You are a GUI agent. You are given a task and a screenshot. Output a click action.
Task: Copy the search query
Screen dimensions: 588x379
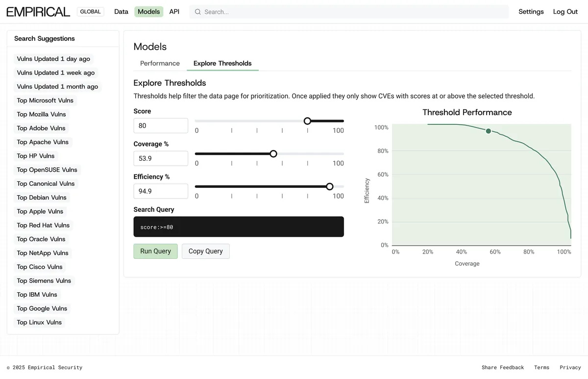click(x=205, y=251)
